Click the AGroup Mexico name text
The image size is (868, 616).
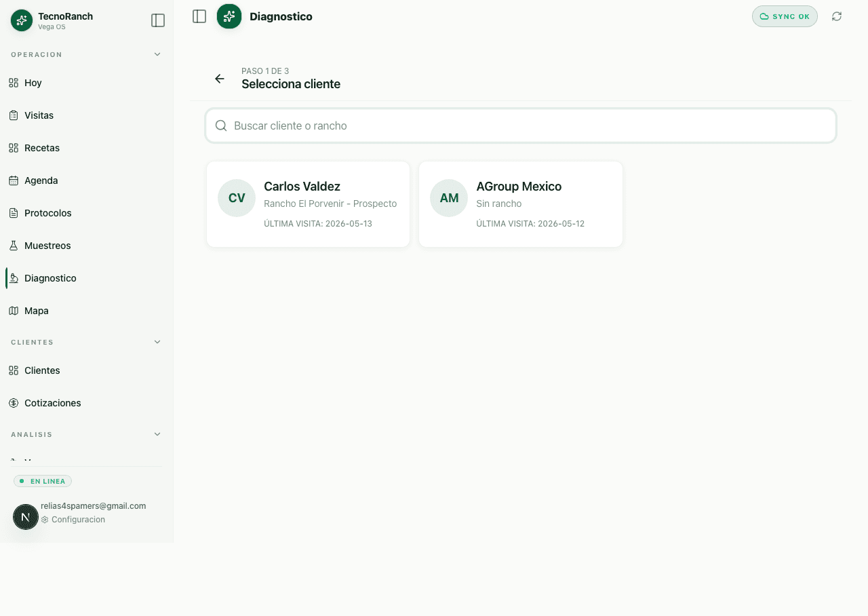519,187
